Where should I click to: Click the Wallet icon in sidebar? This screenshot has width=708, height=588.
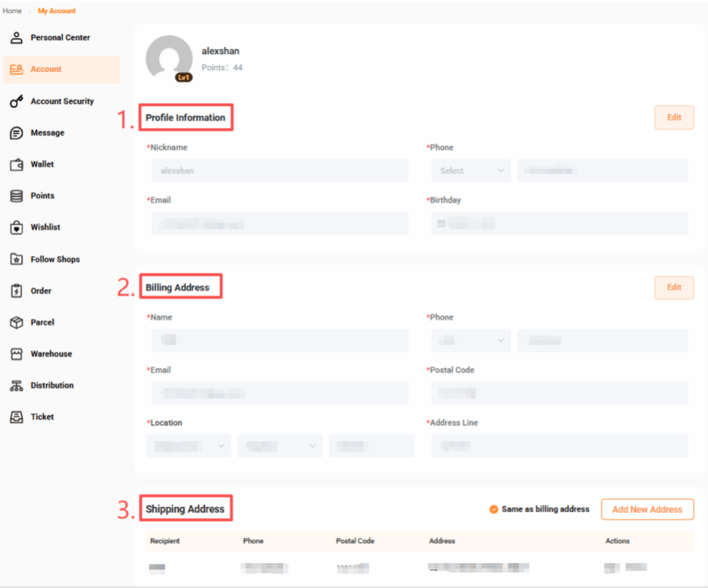tap(17, 165)
